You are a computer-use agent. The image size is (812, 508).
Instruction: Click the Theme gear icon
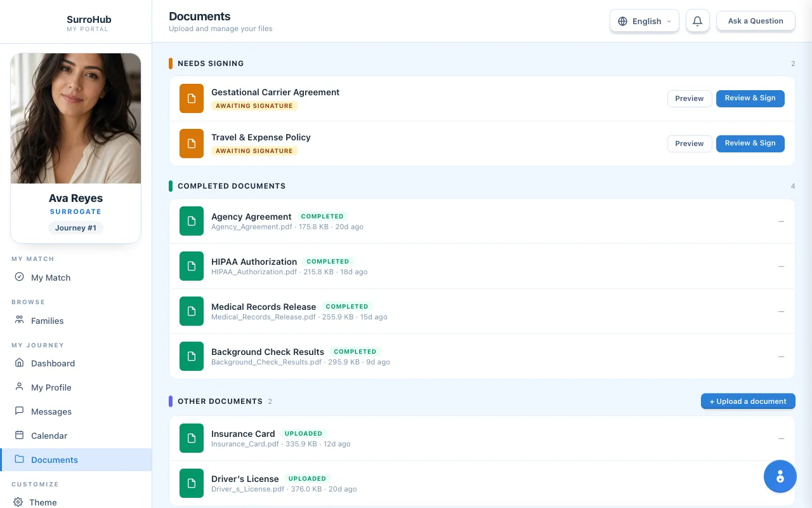point(18,502)
